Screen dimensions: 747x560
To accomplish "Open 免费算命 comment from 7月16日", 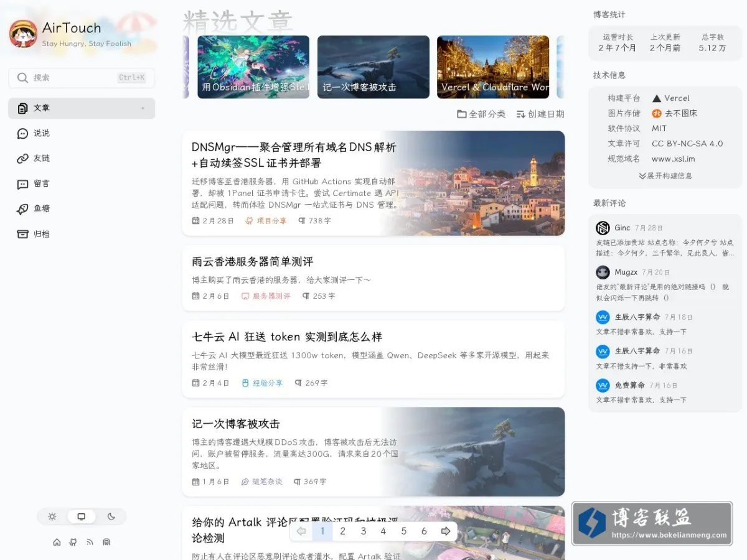I will click(x=641, y=400).
